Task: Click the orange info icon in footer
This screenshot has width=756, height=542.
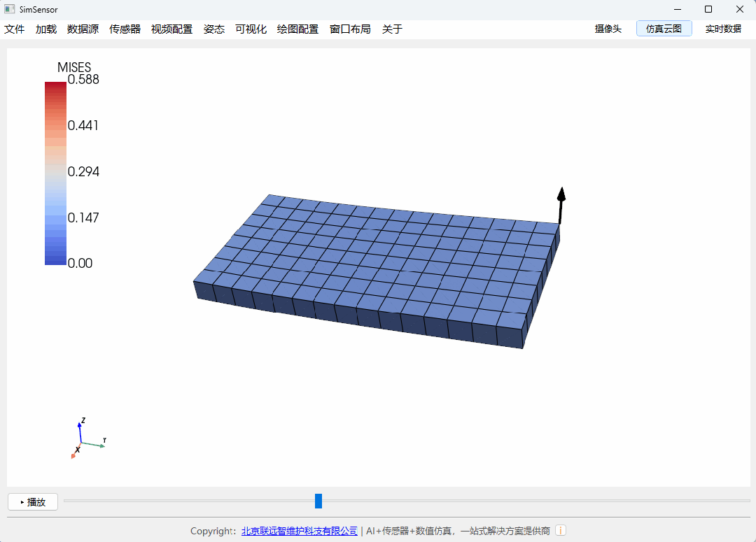Action: point(561,531)
